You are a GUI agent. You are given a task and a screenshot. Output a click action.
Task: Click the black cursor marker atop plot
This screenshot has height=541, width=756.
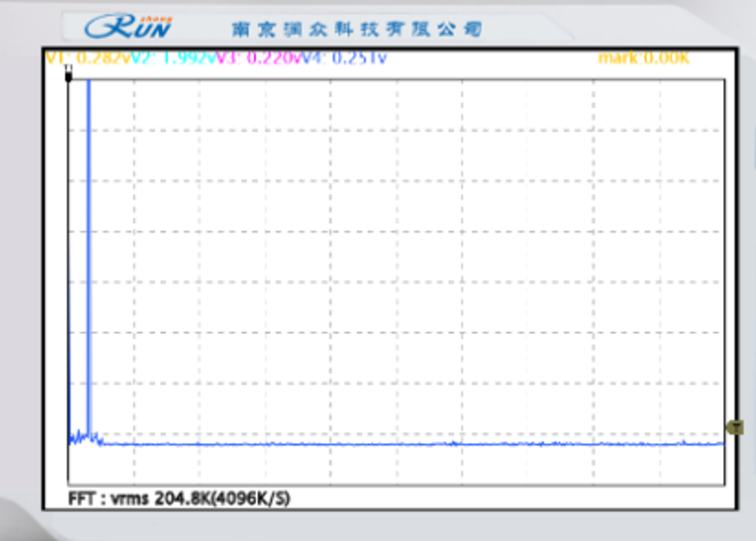68,74
